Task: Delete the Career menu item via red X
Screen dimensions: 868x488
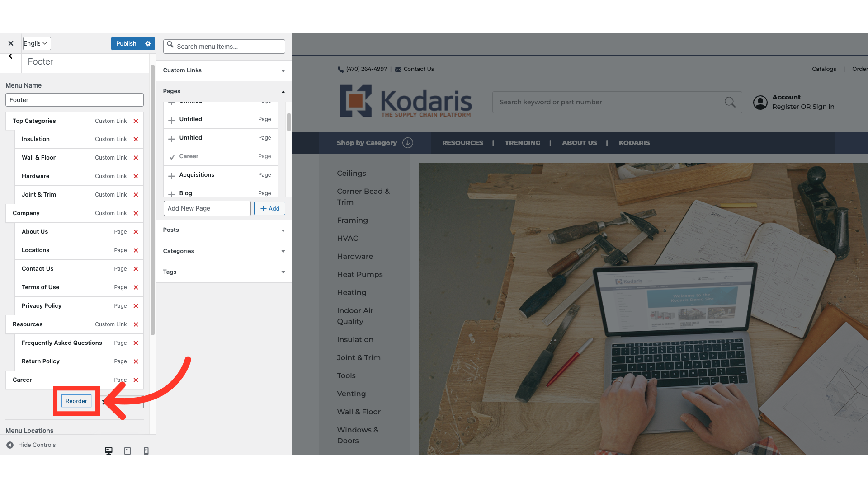Action: [136, 380]
